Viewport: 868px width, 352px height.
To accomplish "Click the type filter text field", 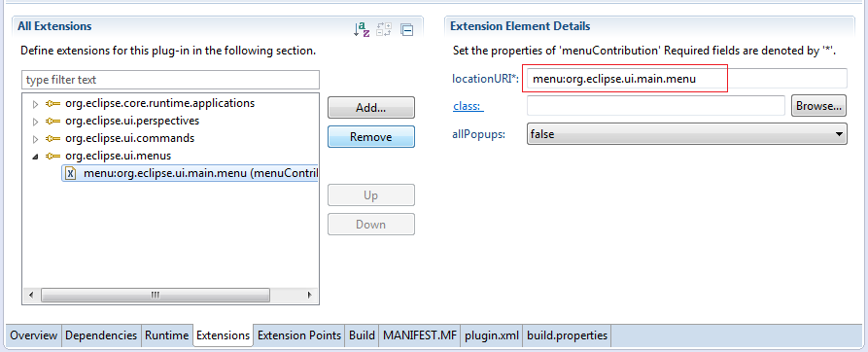I will 170,80.
